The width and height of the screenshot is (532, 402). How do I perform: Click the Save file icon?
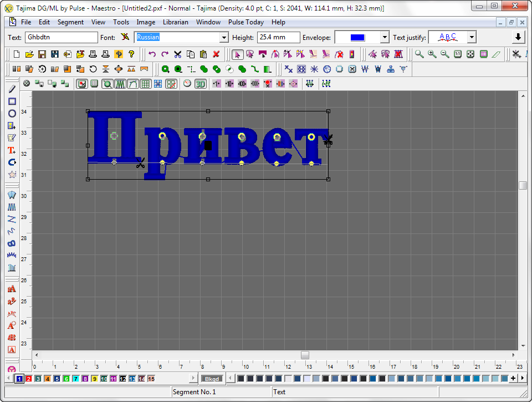tap(42, 54)
